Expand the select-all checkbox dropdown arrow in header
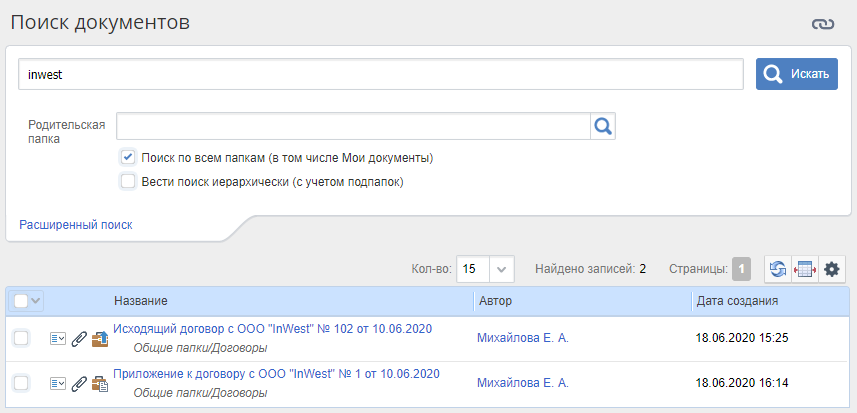 (x=37, y=301)
